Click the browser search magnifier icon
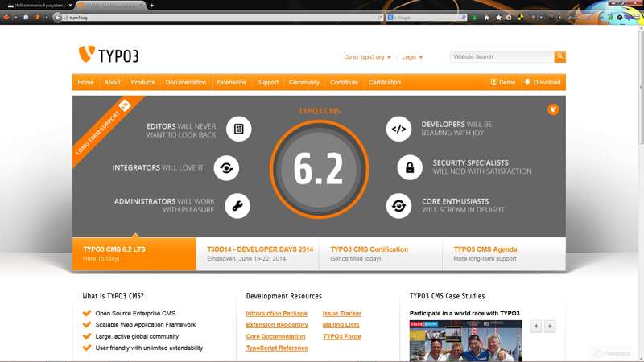Image resolution: width=644 pixels, height=362 pixels. point(464,18)
